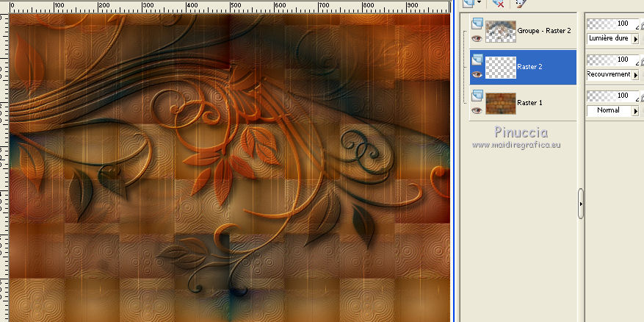
Task: Select the Raster 1 layer thumbnail
Action: (x=501, y=103)
